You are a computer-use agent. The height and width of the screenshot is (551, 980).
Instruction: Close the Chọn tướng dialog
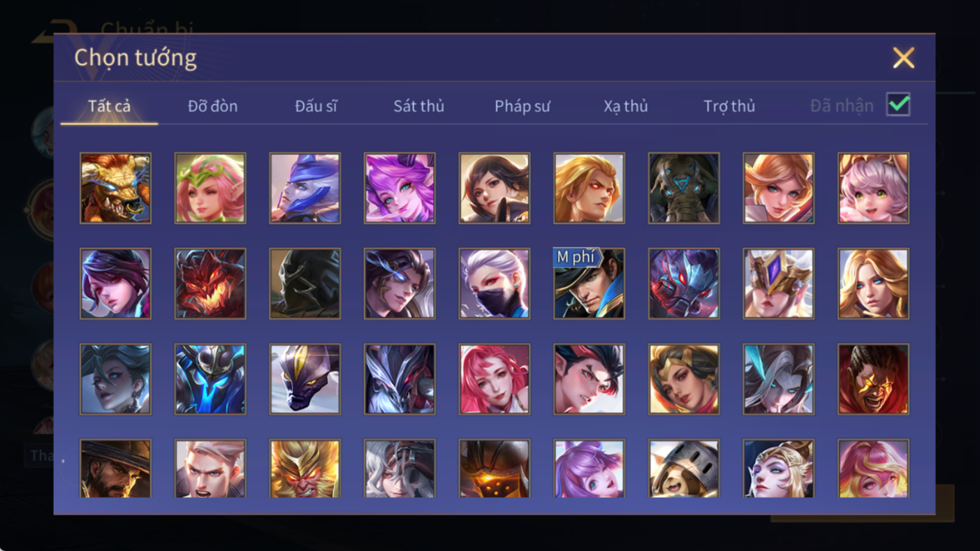(903, 58)
